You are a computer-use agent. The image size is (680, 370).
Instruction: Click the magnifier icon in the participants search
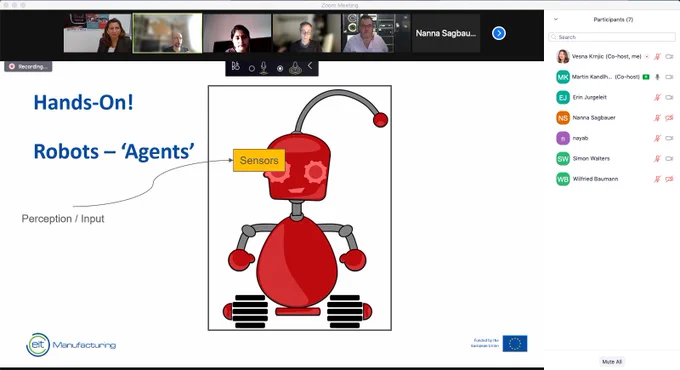pos(553,37)
